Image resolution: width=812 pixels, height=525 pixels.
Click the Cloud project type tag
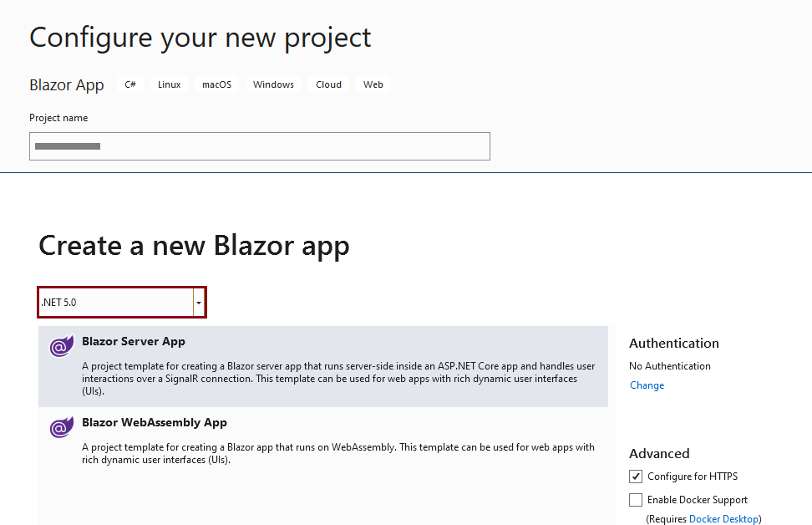click(329, 84)
